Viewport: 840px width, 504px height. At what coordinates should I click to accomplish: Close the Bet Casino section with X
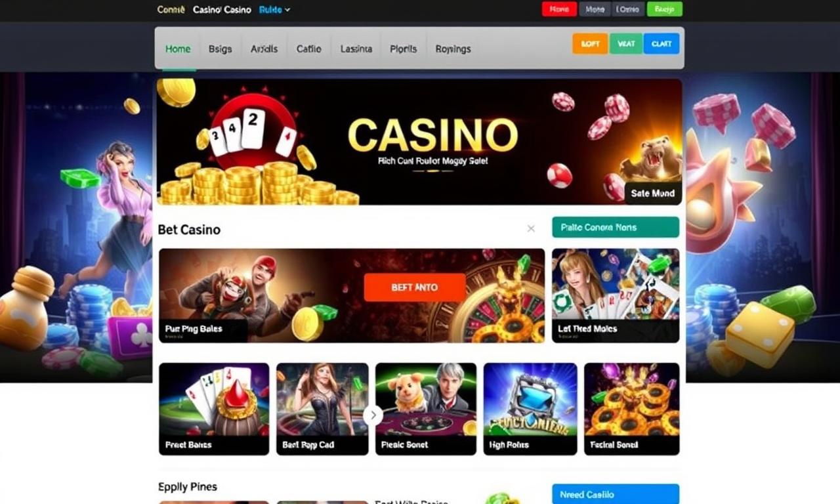point(531,228)
